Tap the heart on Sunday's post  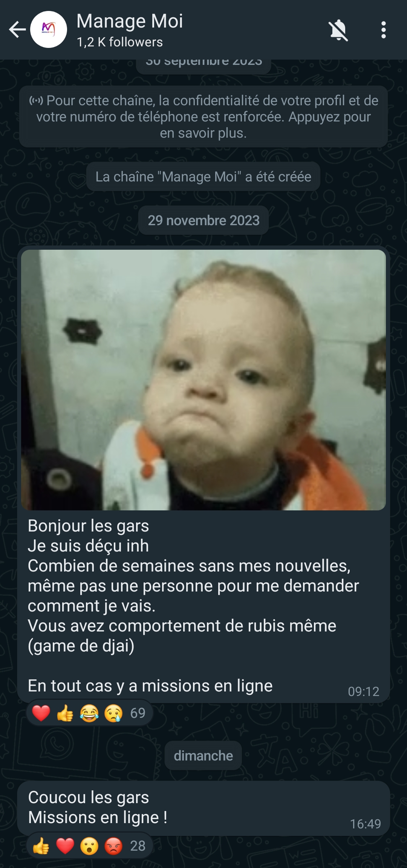pyautogui.click(x=65, y=846)
